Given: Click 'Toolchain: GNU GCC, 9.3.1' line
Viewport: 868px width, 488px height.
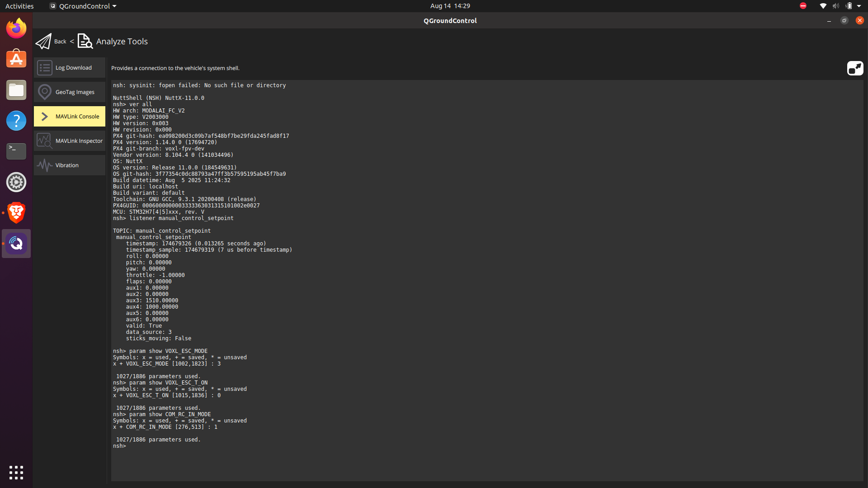Looking at the screenshot, I should (x=184, y=199).
